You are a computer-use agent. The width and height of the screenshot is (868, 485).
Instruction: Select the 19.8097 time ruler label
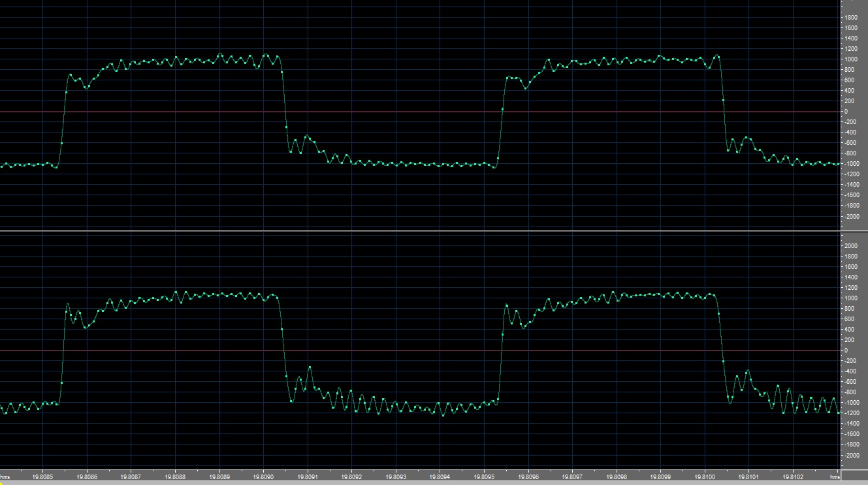573,477
